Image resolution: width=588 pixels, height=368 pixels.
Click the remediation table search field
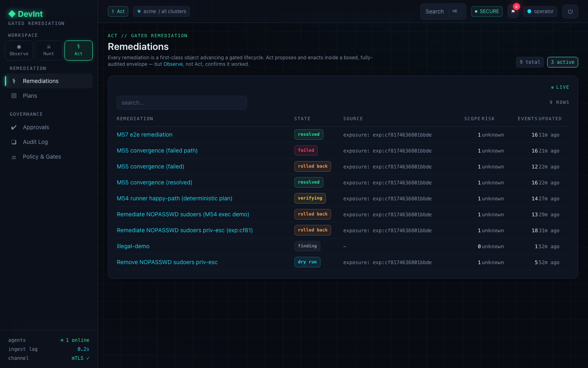click(x=182, y=103)
